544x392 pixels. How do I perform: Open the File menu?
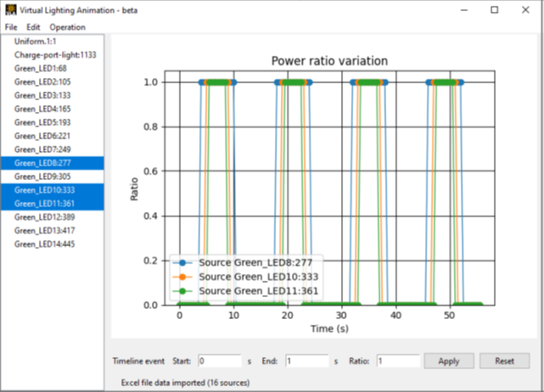11,27
